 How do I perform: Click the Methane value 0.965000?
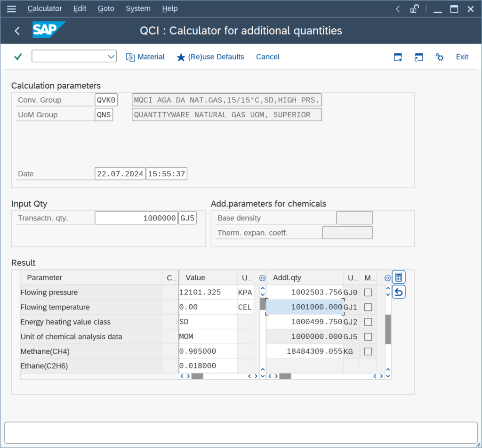coord(208,351)
